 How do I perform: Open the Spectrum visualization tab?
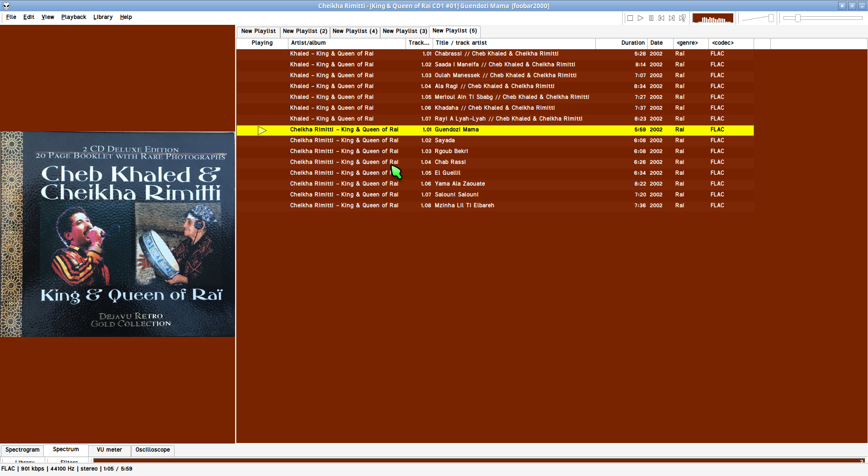66,449
